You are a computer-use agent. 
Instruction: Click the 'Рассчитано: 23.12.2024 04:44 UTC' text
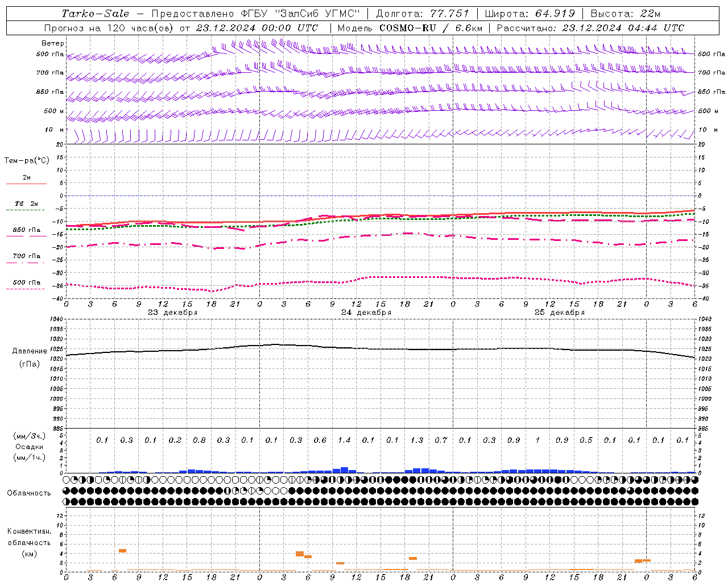click(x=590, y=28)
